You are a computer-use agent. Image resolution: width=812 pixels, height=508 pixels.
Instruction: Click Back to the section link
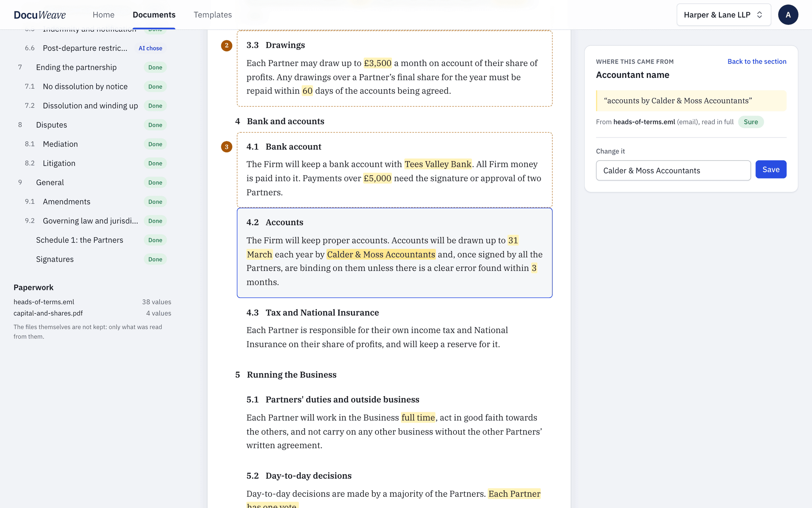tap(757, 61)
